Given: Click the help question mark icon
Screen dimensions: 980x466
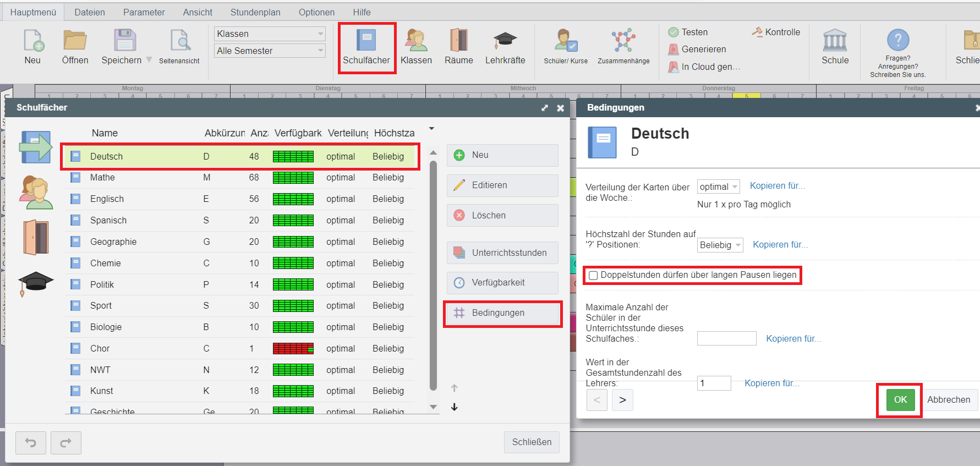Looking at the screenshot, I should (x=897, y=40).
